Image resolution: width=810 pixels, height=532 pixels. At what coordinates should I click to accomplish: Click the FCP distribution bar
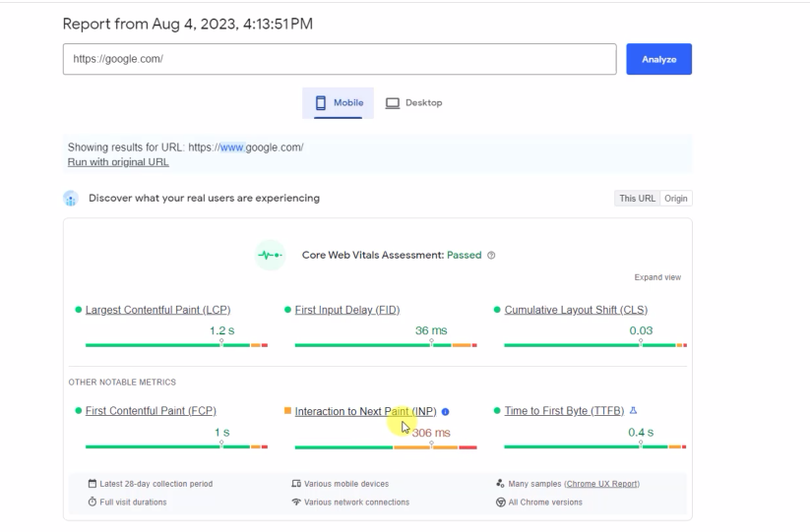point(176,446)
